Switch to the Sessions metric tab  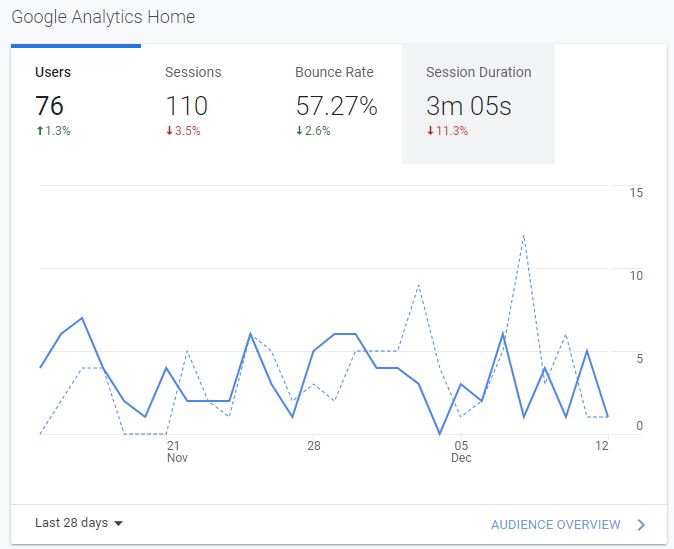pyautogui.click(x=206, y=104)
